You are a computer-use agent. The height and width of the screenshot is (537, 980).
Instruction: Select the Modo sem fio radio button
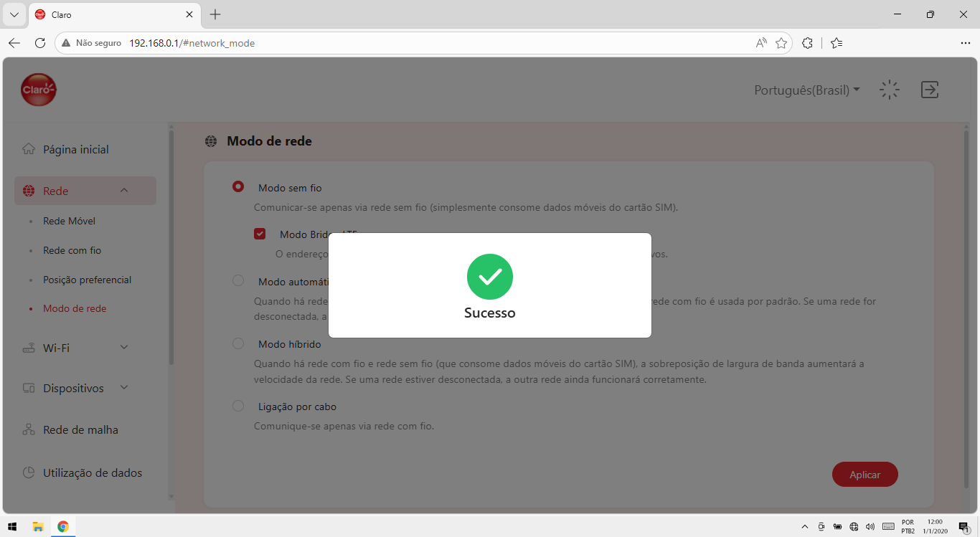coord(238,186)
